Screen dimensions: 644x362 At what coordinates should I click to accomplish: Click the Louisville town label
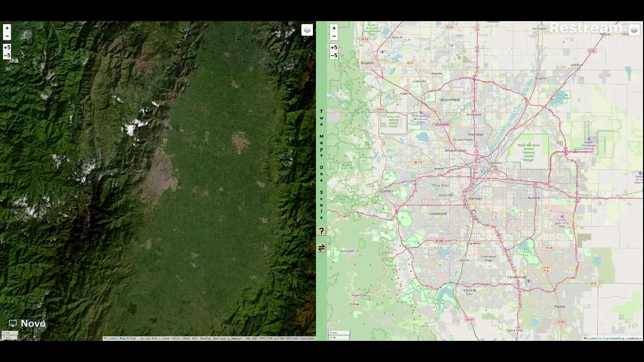pos(420,81)
